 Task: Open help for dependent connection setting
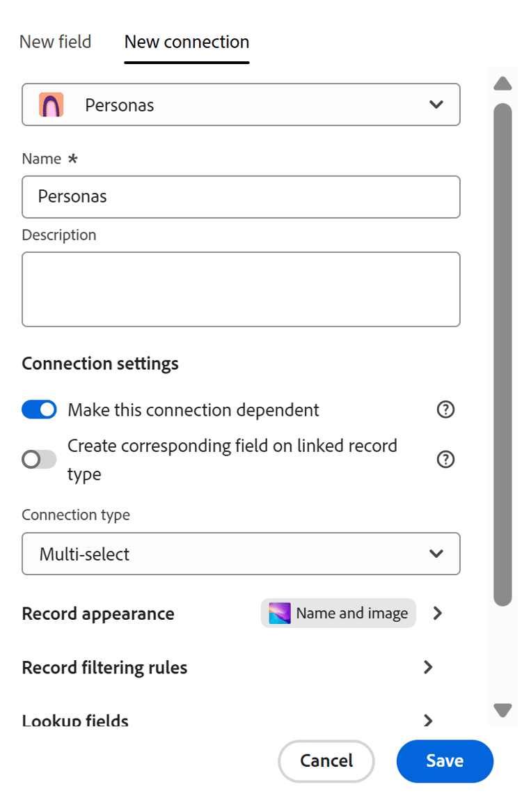[x=445, y=409]
